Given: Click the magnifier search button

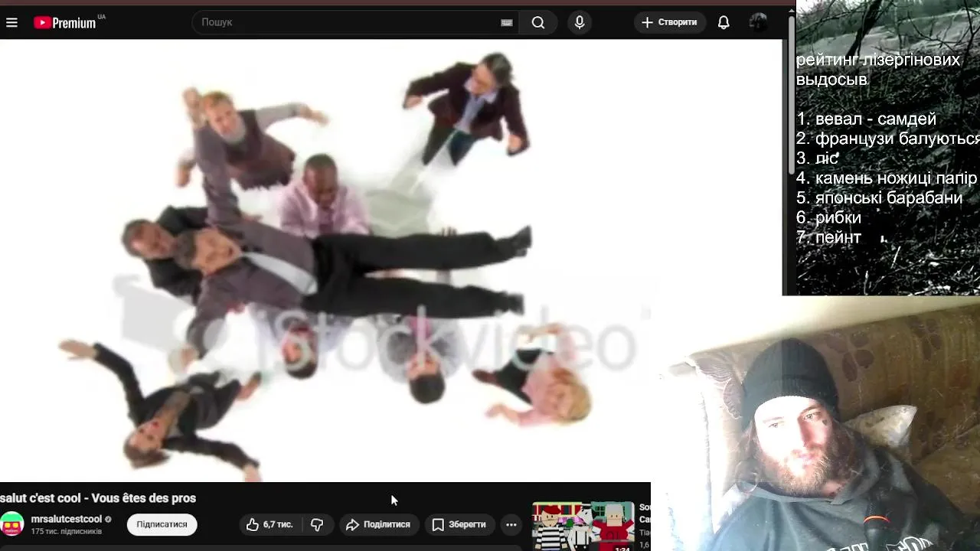Looking at the screenshot, I should 538,22.
